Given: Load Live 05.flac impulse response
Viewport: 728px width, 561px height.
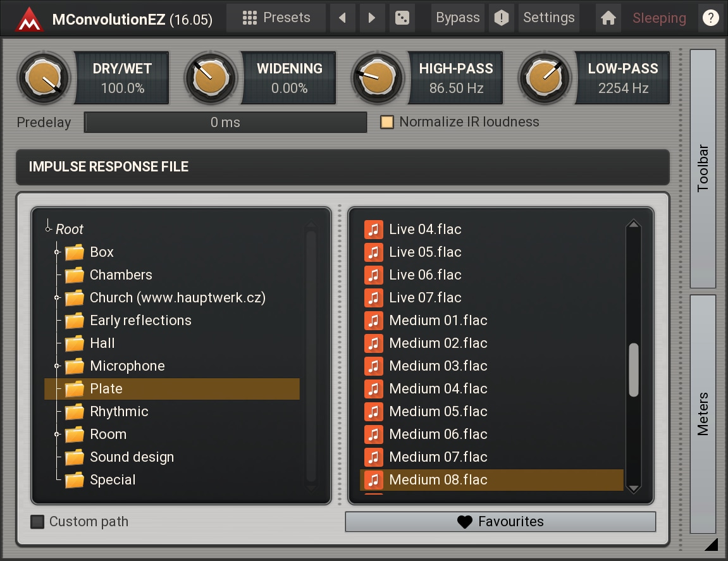Looking at the screenshot, I should point(491,252).
